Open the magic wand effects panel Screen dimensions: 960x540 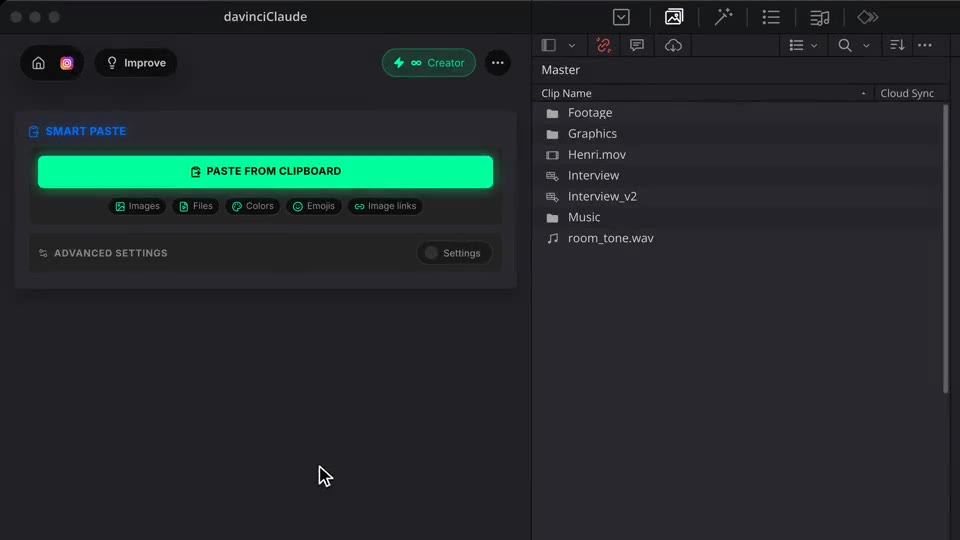[x=723, y=17]
